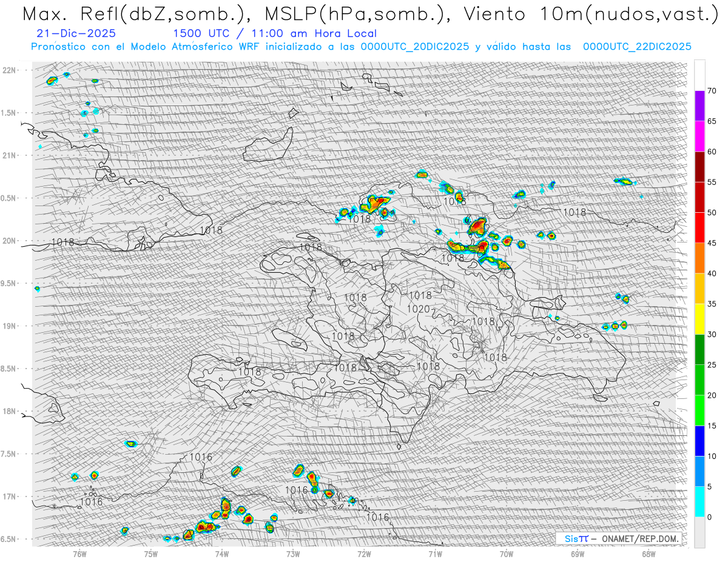The width and height of the screenshot is (728, 562).
Task: Click the longitude axis label '73W'
Action: click(293, 554)
